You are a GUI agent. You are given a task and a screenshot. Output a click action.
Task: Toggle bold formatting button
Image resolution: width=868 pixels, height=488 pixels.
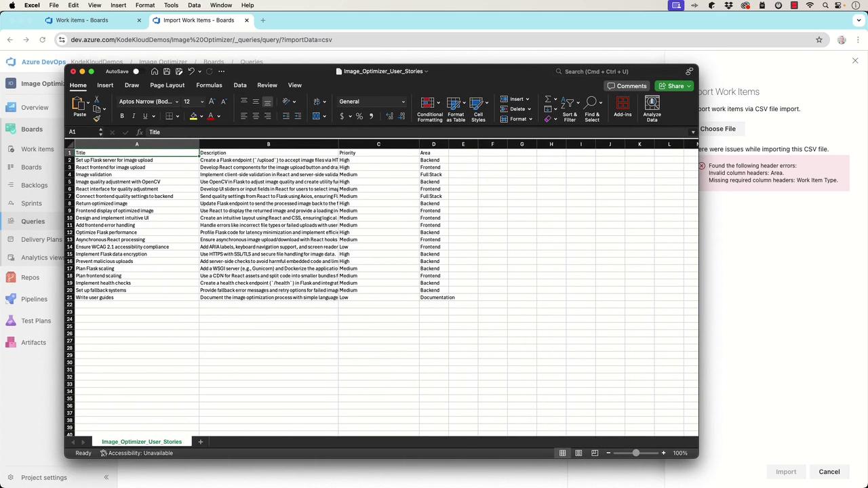pos(122,116)
